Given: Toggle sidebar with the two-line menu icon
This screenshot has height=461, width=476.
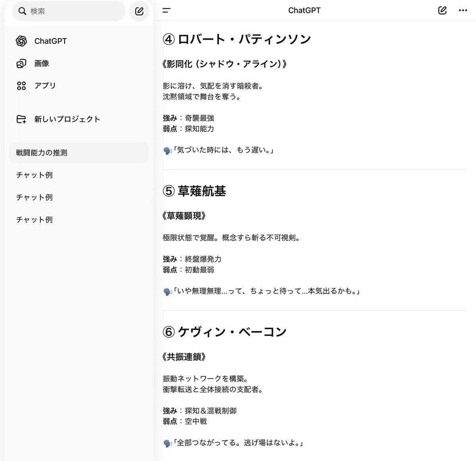Looking at the screenshot, I should point(167,10).
